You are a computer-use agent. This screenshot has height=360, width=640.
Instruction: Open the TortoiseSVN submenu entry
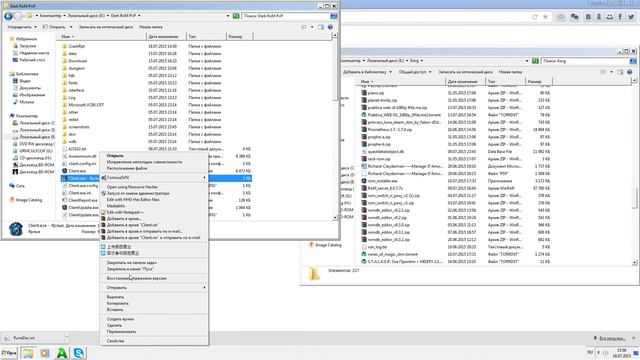pyautogui.click(x=154, y=178)
